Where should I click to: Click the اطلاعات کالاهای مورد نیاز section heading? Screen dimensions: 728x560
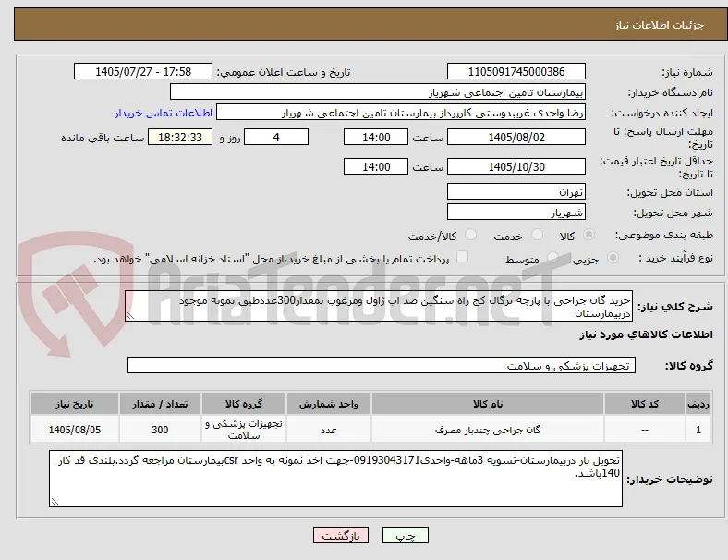(646, 335)
